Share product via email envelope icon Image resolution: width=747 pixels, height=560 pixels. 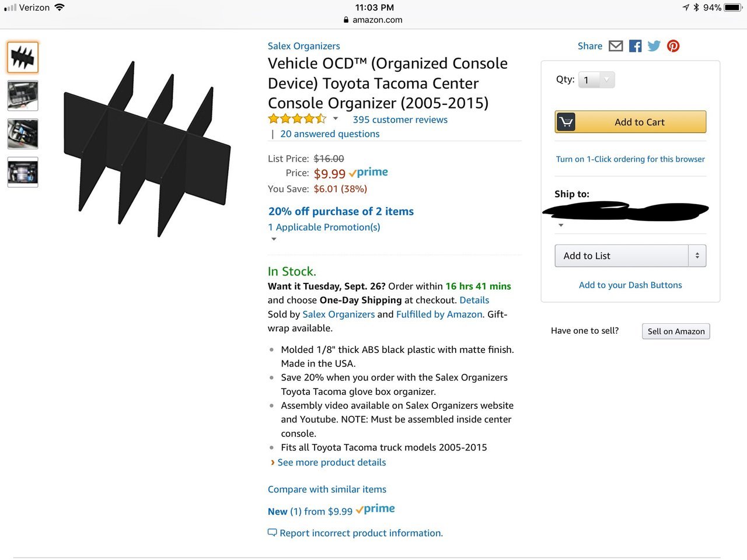coord(616,46)
